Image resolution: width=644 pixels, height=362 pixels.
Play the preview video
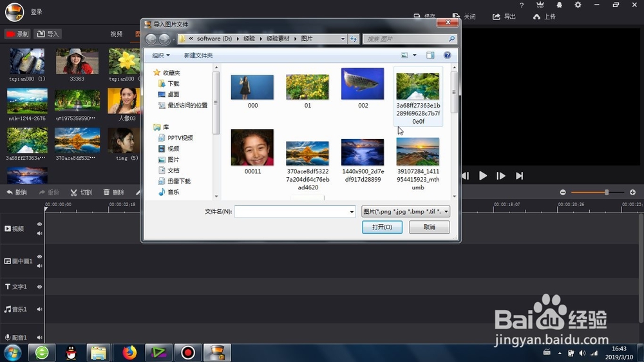[x=483, y=176]
